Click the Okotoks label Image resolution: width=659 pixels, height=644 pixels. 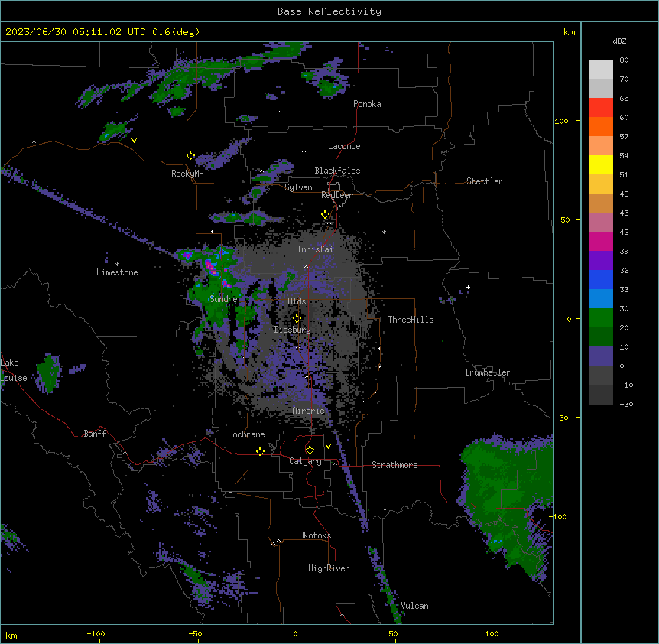pos(315,535)
